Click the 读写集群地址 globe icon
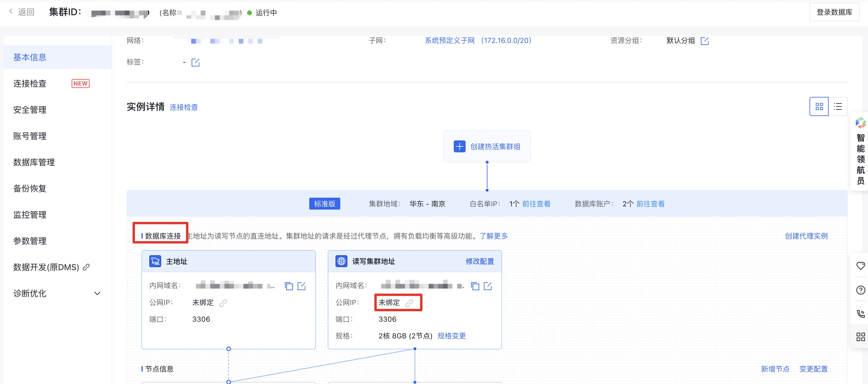This screenshot has width=868, height=384. 341,261
